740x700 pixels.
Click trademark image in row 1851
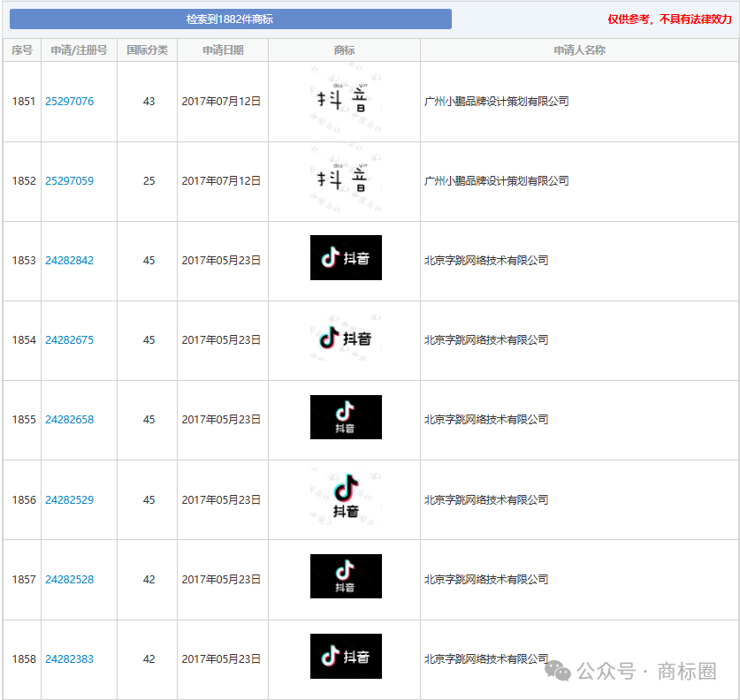[346, 100]
